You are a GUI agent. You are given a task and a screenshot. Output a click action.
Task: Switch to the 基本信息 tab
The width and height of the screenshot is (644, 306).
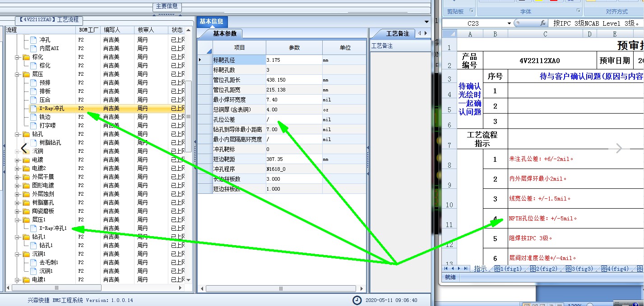(213, 21)
